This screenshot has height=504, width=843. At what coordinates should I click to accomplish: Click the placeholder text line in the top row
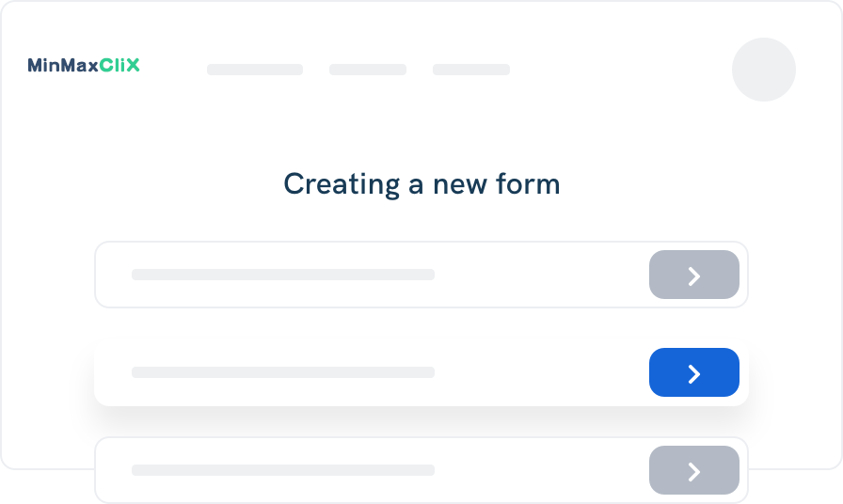pos(282,275)
